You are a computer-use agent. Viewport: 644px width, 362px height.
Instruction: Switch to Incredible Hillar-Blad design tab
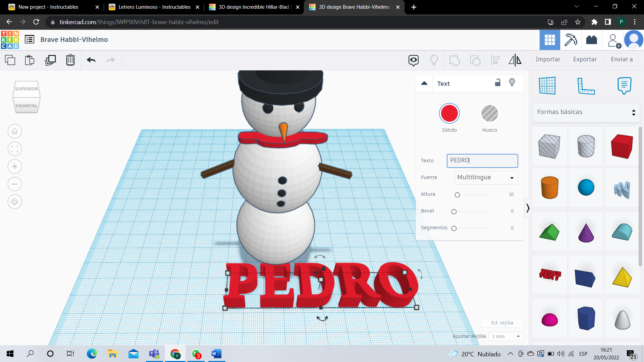tap(254, 7)
